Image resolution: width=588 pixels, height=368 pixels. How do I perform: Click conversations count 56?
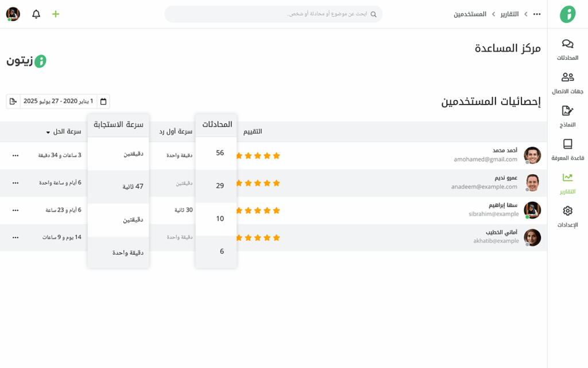pyautogui.click(x=220, y=153)
